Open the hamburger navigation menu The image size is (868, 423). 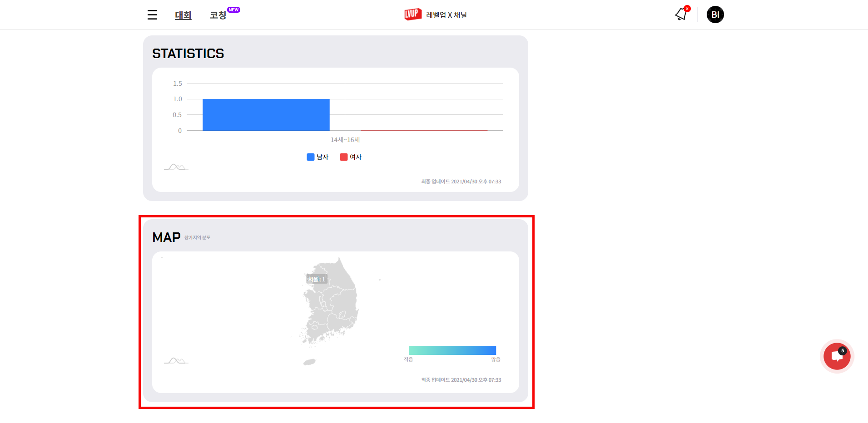(152, 15)
